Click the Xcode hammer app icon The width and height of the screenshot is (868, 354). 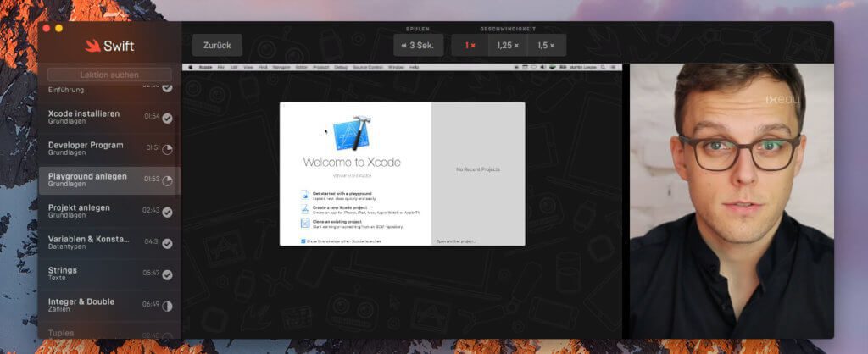pos(352,133)
